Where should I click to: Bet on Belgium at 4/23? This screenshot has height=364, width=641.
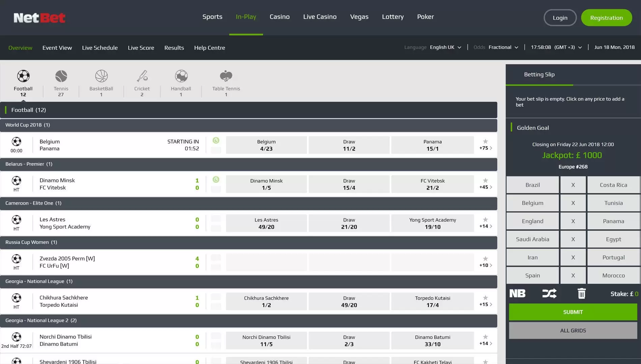[x=266, y=145]
